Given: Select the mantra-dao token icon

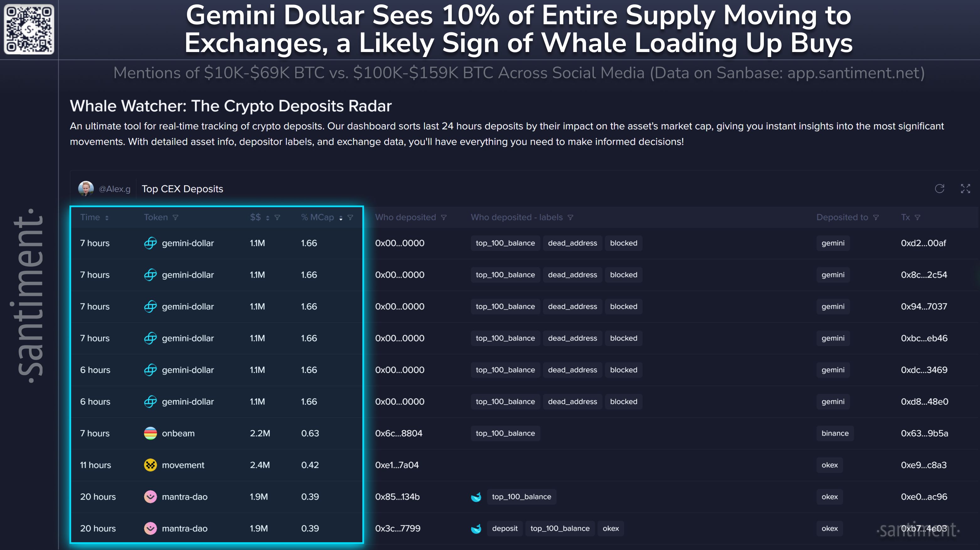Looking at the screenshot, I should pyautogui.click(x=151, y=496).
